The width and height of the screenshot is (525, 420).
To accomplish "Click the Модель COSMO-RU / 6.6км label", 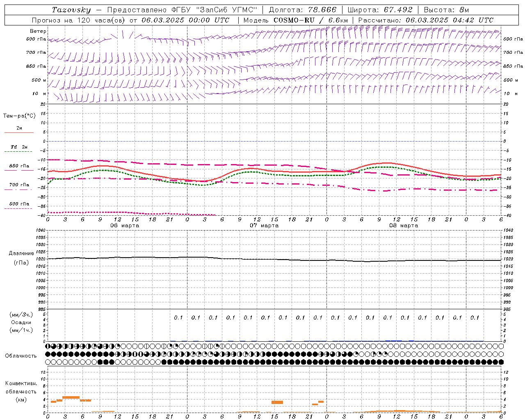I will coord(295,20).
